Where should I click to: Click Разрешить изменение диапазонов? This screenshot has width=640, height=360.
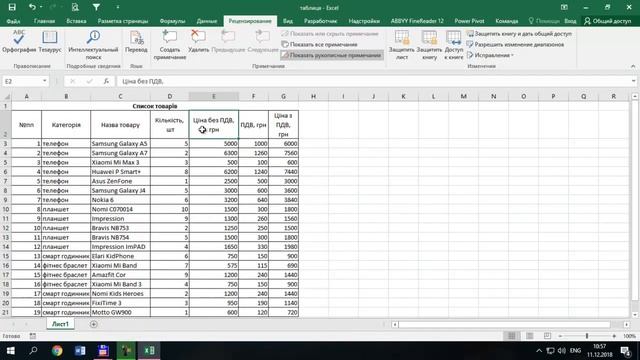pos(516,44)
